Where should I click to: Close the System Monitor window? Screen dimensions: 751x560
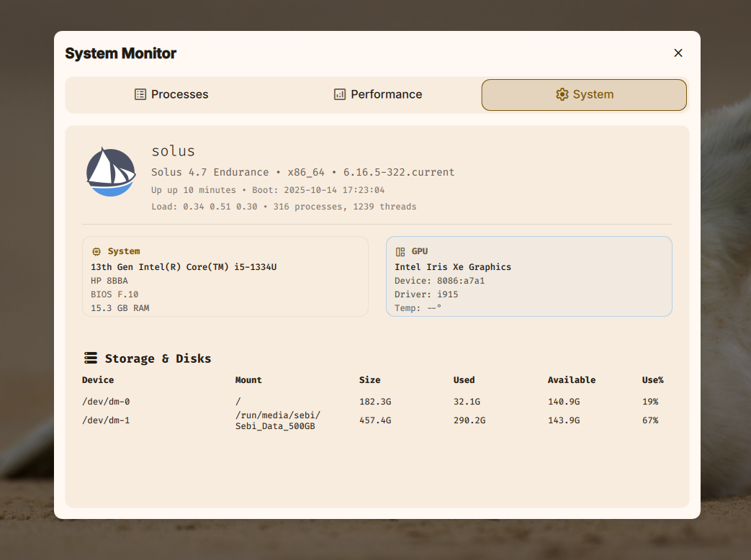678,53
